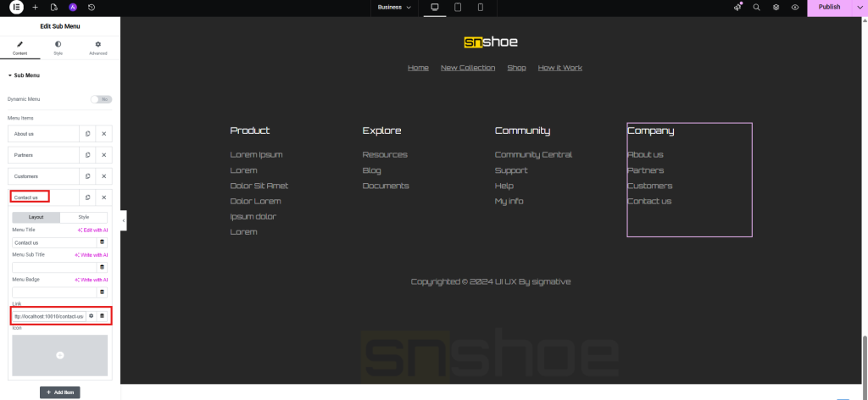Duplicate the Partners menu item

click(87, 155)
